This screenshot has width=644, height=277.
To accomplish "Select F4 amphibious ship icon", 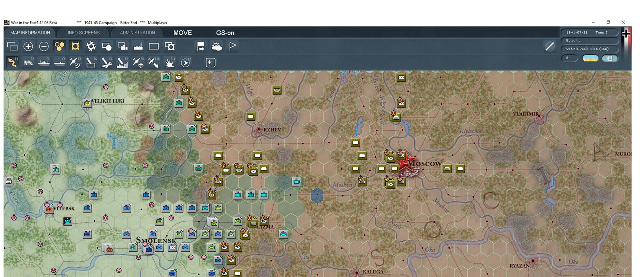I will [59, 63].
